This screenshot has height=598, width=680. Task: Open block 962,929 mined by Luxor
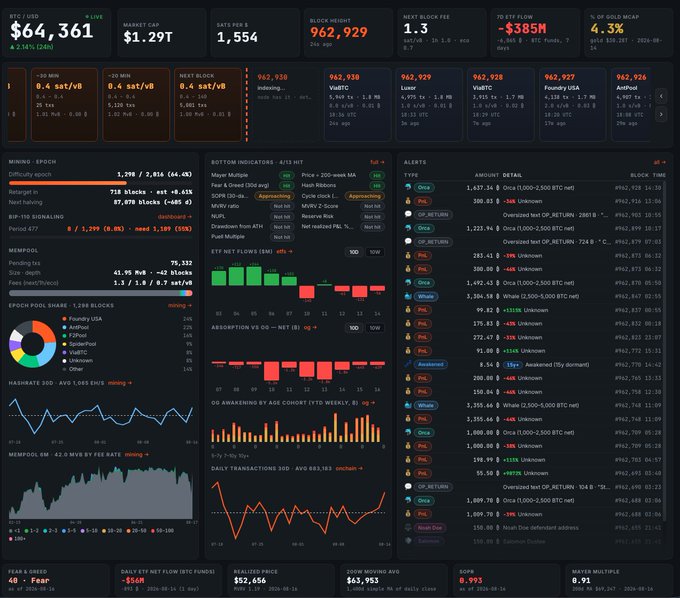click(x=428, y=105)
